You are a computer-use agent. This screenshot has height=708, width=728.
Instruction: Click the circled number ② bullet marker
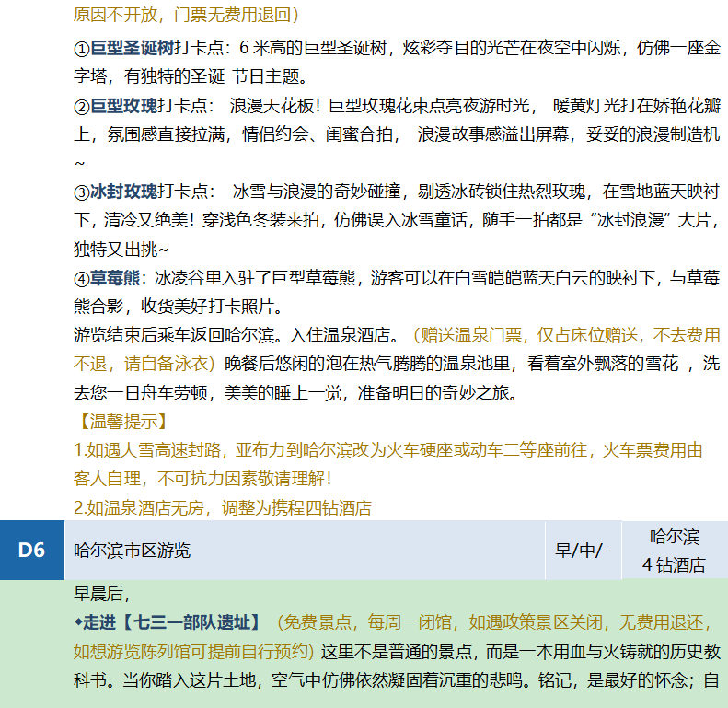pyautogui.click(x=82, y=105)
